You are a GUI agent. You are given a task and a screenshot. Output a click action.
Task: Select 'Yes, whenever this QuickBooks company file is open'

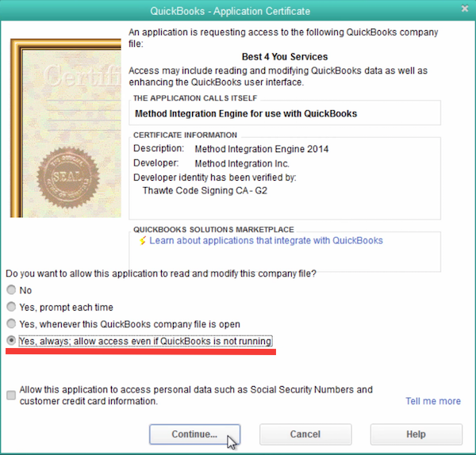click(x=11, y=324)
